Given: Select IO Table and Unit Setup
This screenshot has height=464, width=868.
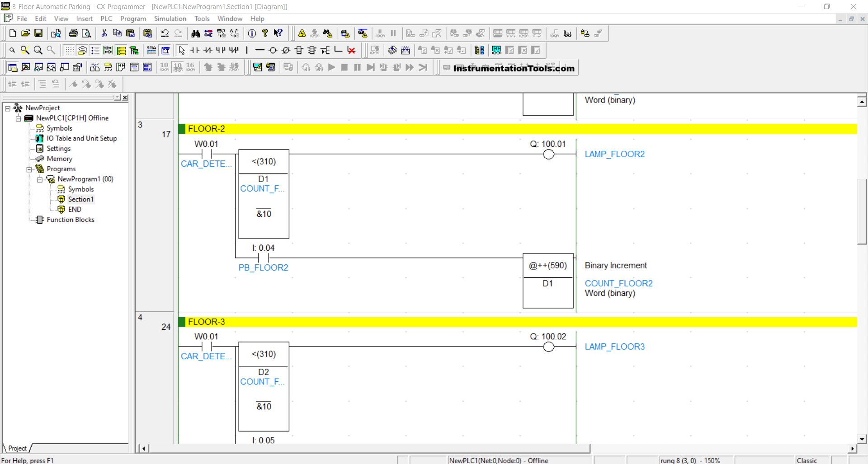Looking at the screenshot, I should [x=81, y=138].
